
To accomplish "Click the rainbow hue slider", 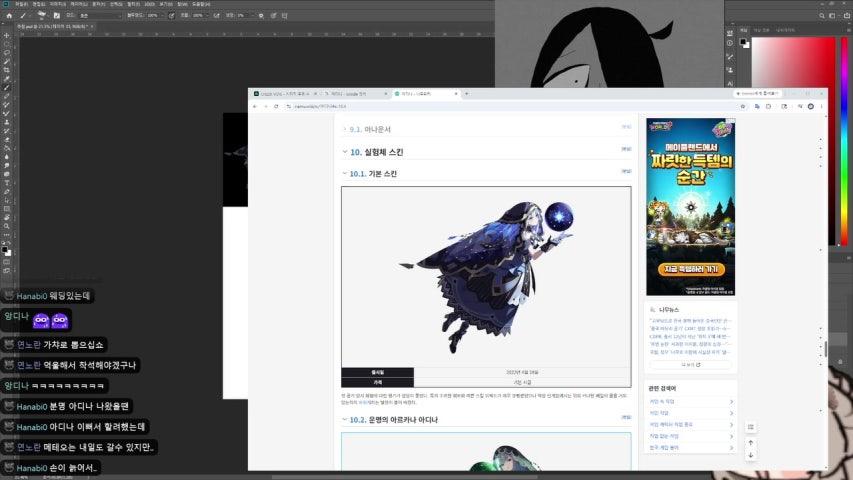I will click(844, 141).
